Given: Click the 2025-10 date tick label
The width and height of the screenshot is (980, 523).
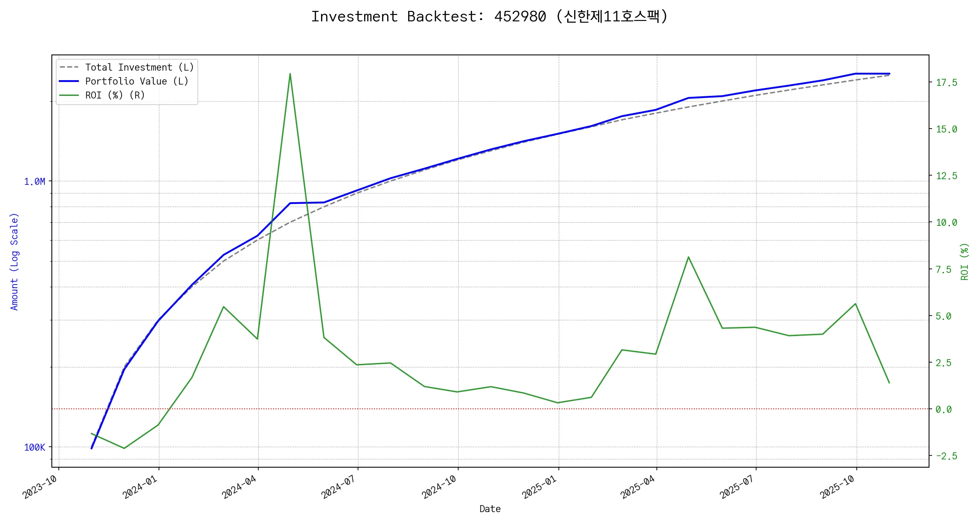Looking at the screenshot, I should click(838, 486).
